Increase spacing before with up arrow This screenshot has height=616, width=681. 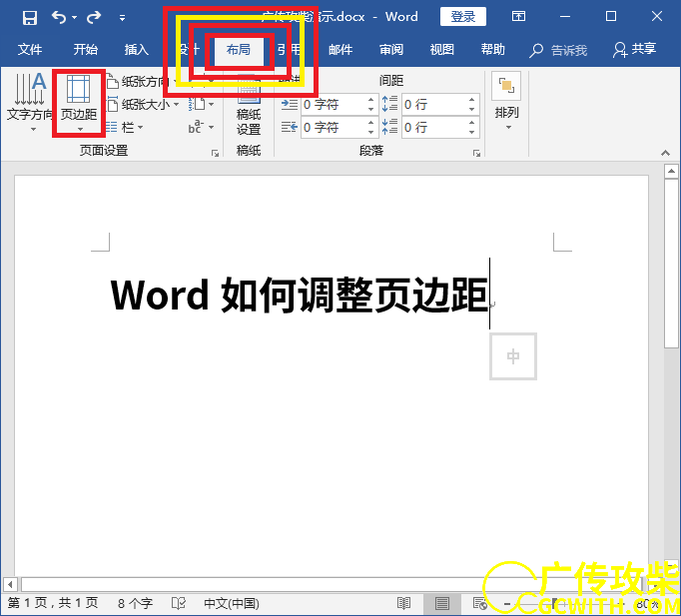(x=472, y=100)
